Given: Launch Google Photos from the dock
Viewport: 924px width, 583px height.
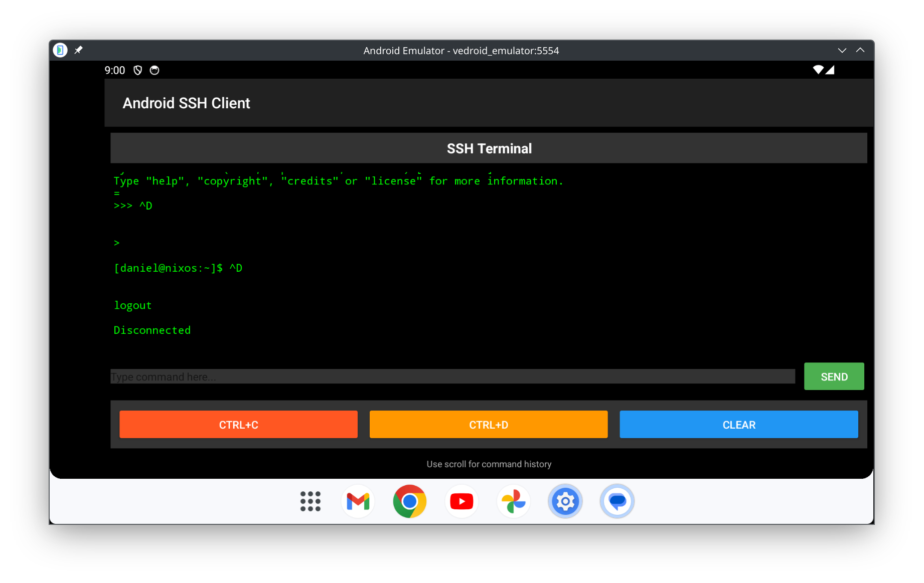Looking at the screenshot, I should point(513,501).
